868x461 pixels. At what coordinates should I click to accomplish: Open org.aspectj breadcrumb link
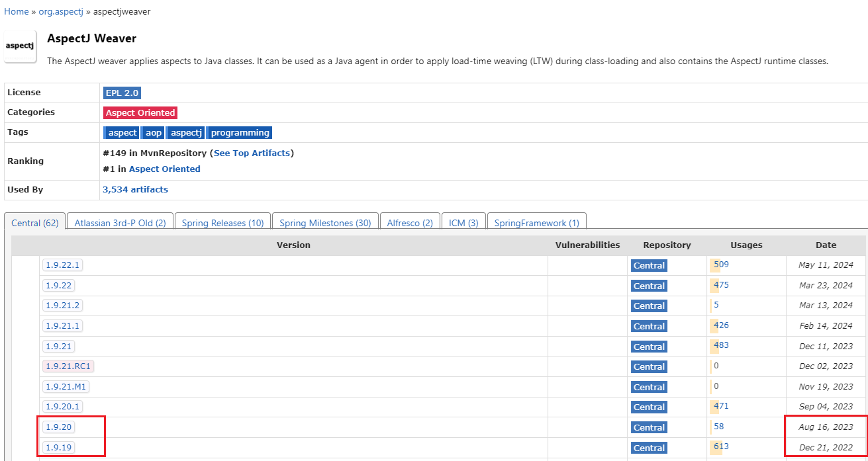[x=61, y=11]
